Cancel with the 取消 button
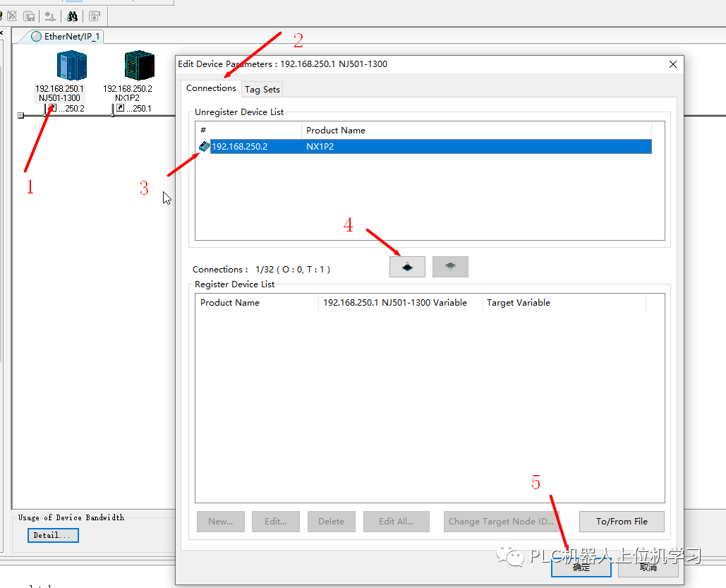 coord(648,567)
